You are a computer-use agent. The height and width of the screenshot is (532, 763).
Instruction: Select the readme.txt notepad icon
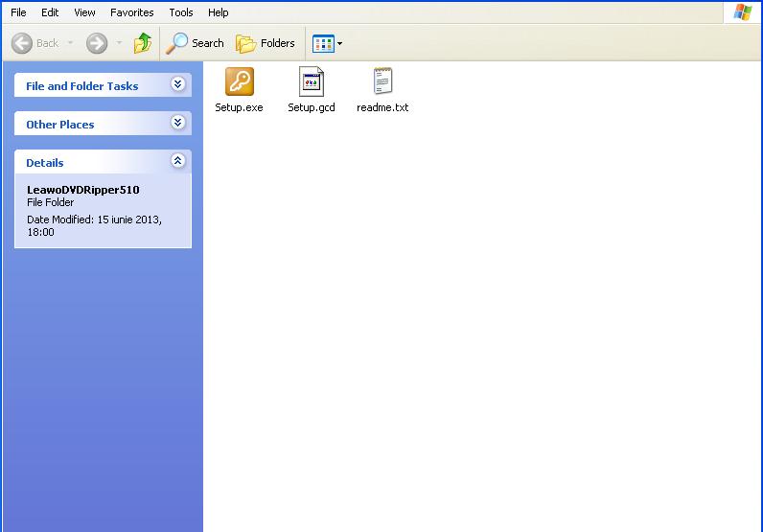pos(383,81)
